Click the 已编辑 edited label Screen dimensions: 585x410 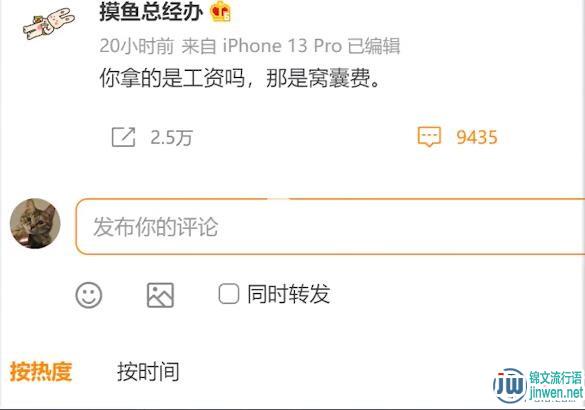(374, 46)
